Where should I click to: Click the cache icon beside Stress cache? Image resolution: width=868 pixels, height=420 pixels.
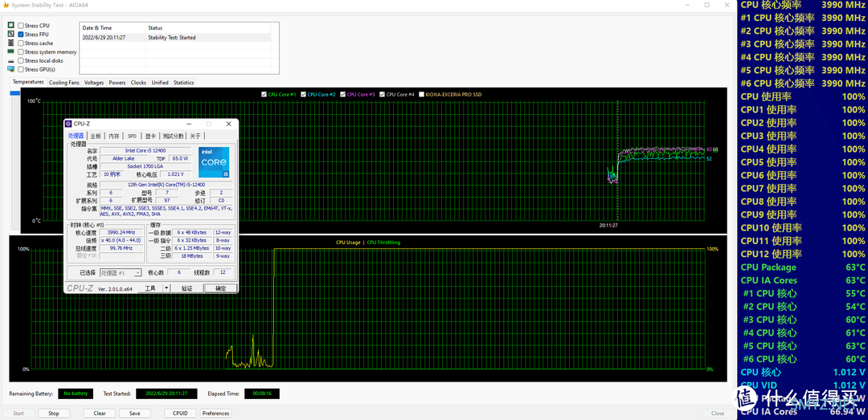(11, 43)
